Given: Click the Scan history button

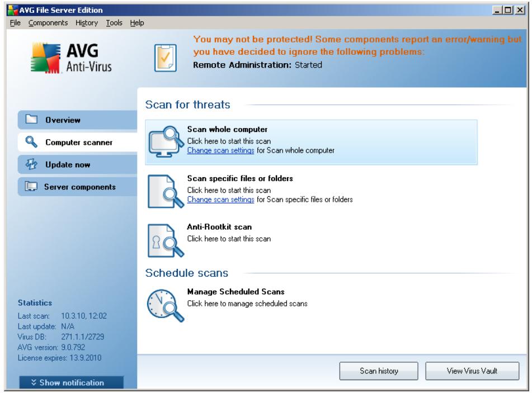Looking at the screenshot, I should pos(379,371).
